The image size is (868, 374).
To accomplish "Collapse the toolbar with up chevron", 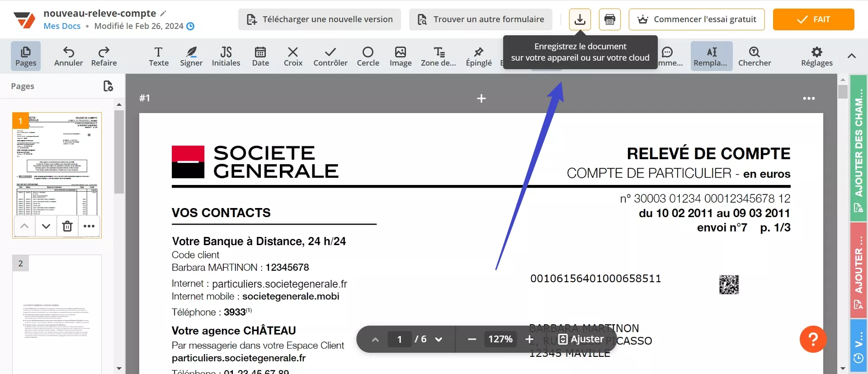I will [x=852, y=56].
